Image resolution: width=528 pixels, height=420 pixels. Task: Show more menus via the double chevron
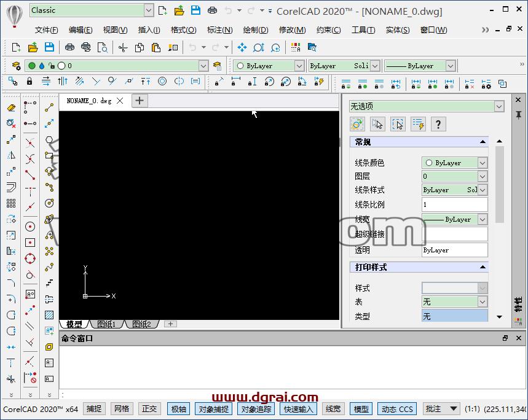(x=485, y=30)
